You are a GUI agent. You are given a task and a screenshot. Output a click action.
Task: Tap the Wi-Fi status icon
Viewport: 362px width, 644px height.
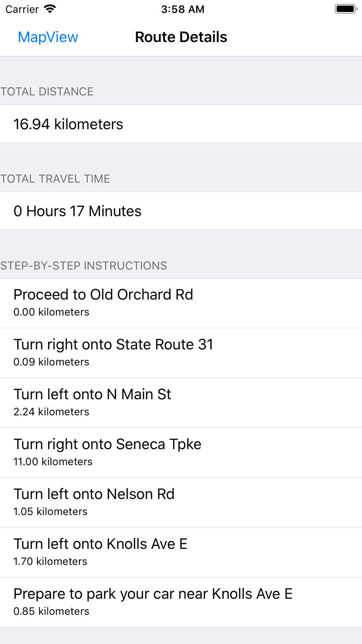[x=50, y=9]
